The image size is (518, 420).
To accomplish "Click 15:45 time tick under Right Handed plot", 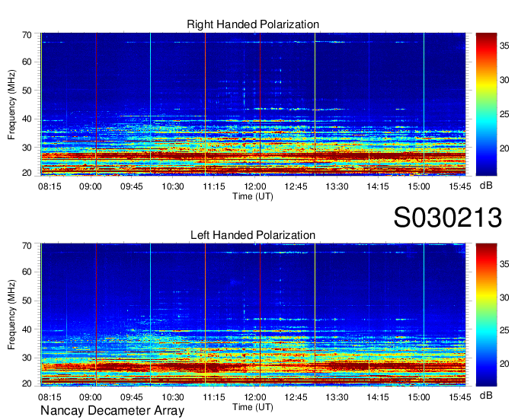I will click(460, 186).
